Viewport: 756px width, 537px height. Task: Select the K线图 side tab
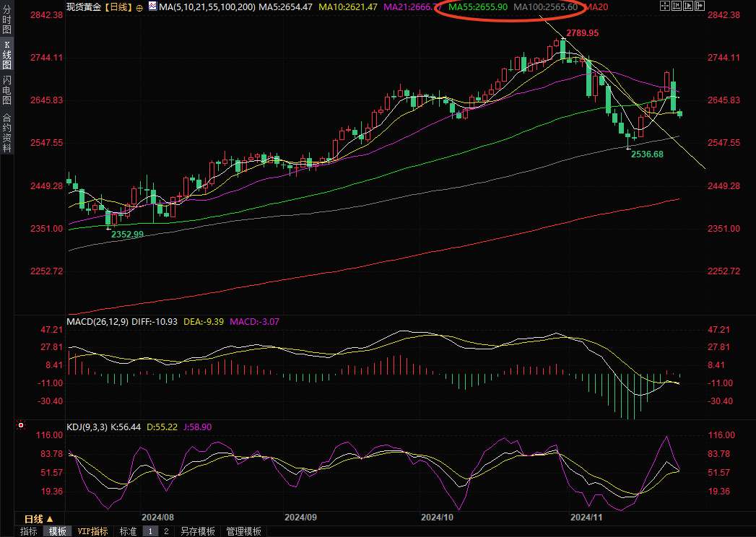(x=6, y=55)
